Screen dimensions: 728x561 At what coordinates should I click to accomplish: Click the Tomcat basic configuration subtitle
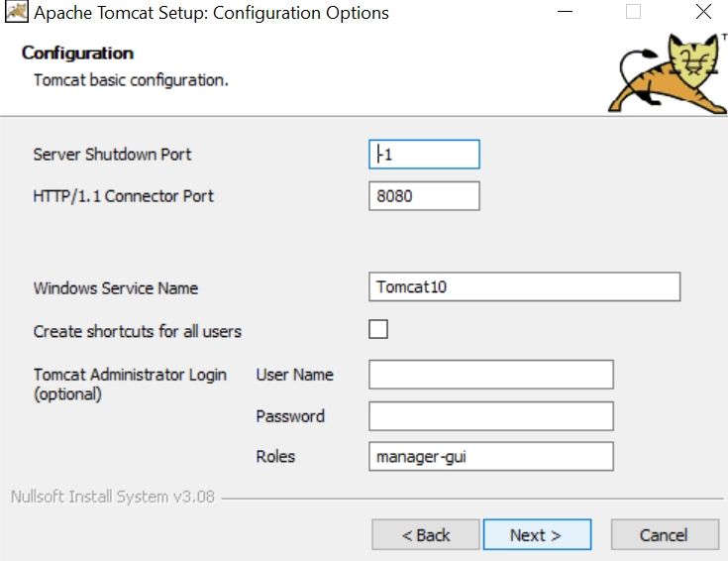pyautogui.click(x=131, y=80)
